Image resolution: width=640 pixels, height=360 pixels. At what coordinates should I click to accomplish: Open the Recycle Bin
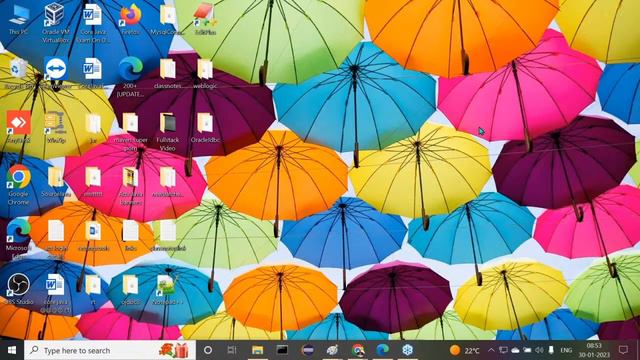(18, 73)
